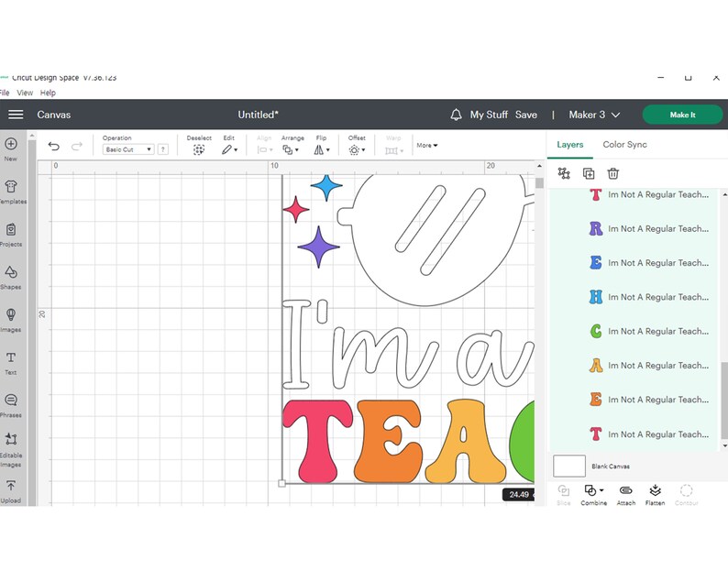Select the orange E layer

pos(634,400)
